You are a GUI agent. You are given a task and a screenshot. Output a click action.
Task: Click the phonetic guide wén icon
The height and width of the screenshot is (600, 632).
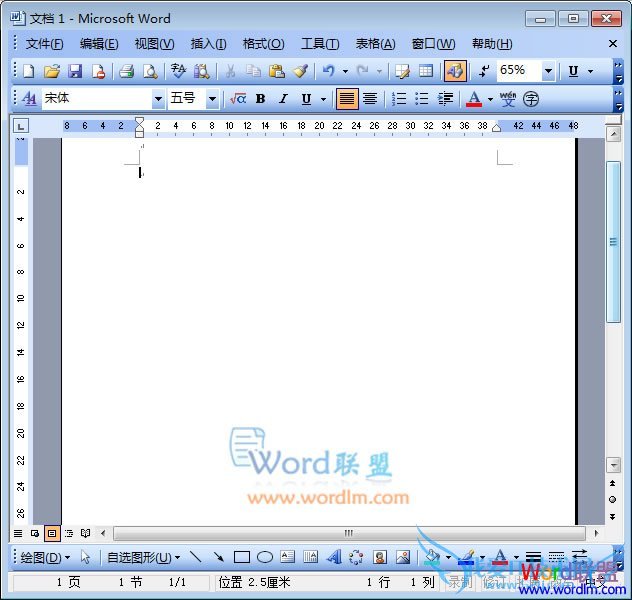coord(508,98)
